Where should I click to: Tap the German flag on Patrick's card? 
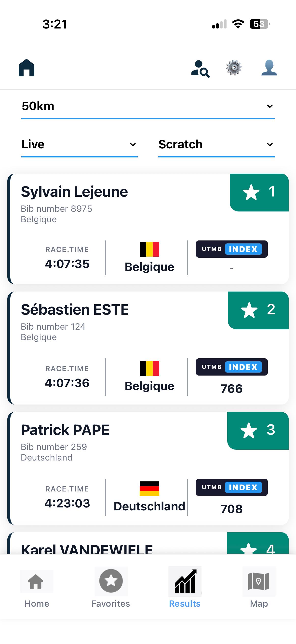149,489
